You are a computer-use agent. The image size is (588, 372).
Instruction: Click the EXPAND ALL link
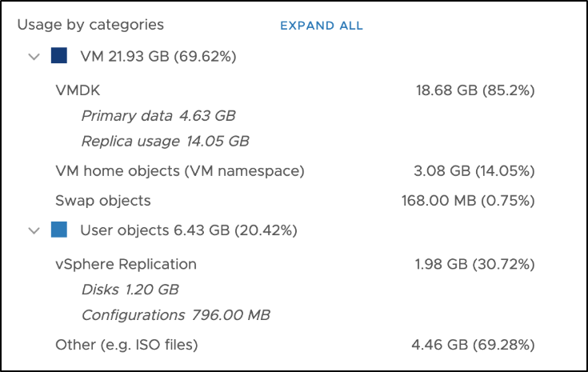click(x=321, y=26)
